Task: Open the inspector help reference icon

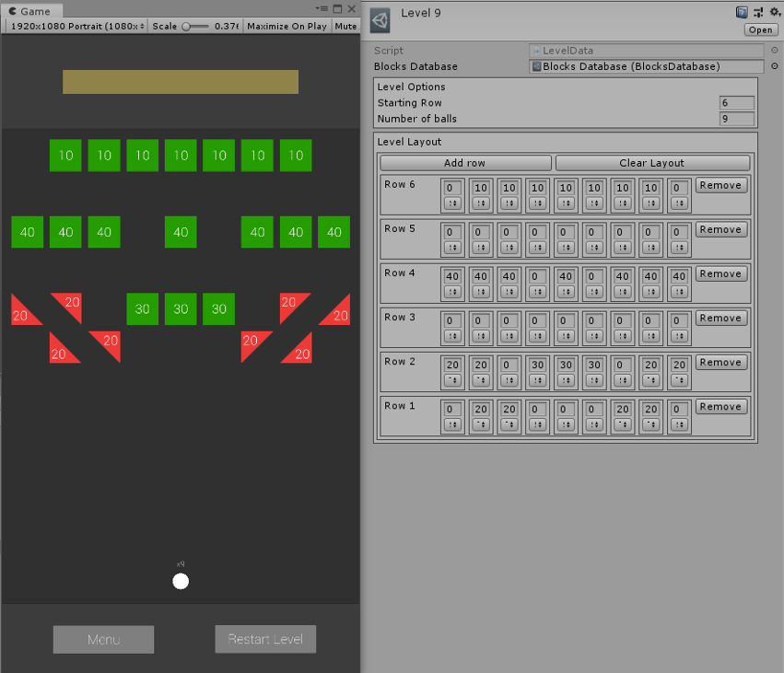Action: click(742, 12)
